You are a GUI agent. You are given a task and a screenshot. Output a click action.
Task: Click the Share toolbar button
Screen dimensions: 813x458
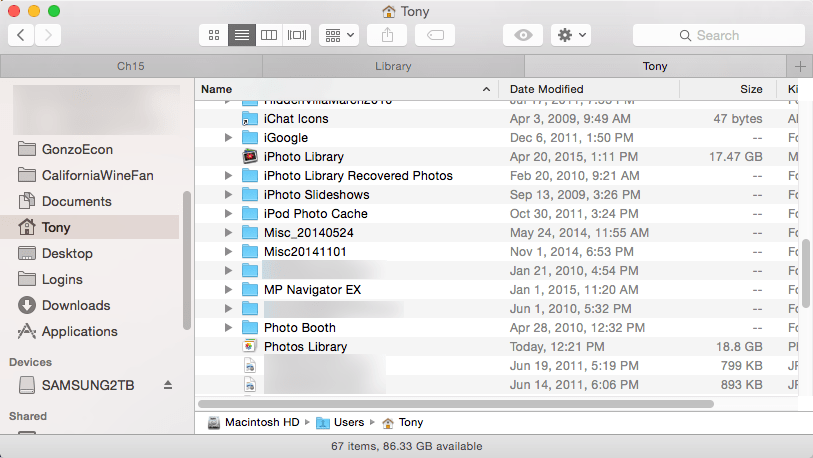pyautogui.click(x=387, y=35)
